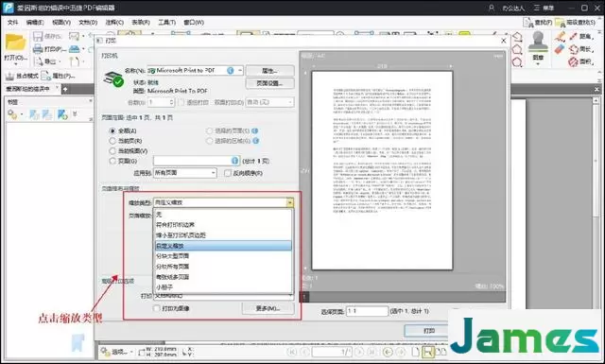The height and width of the screenshot is (364, 605).
Task: Click the info icon in the pages input field
Action: (234, 161)
